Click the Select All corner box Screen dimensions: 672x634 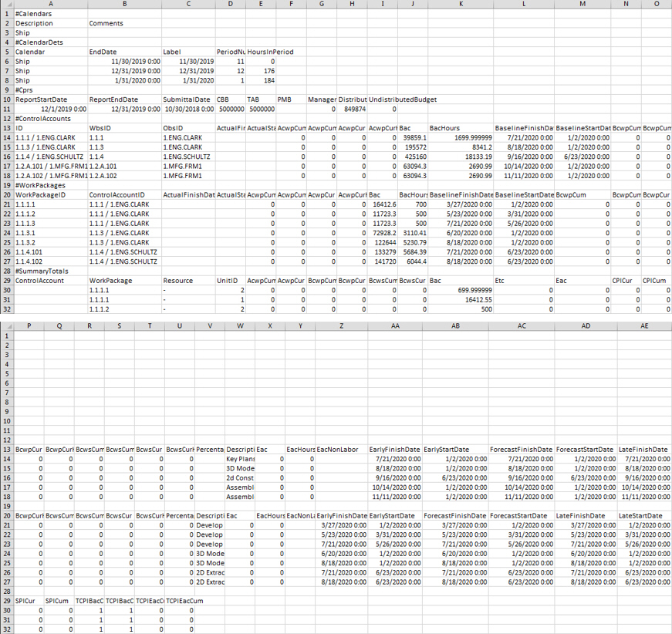click(x=7, y=5)
